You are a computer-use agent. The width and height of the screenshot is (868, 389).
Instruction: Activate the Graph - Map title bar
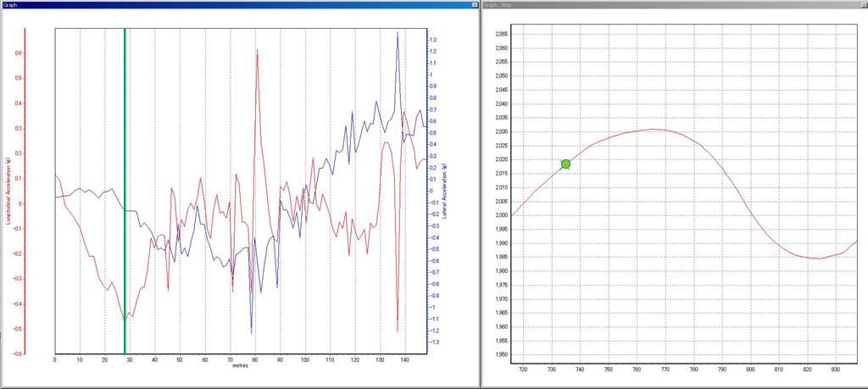pos(661,4)
